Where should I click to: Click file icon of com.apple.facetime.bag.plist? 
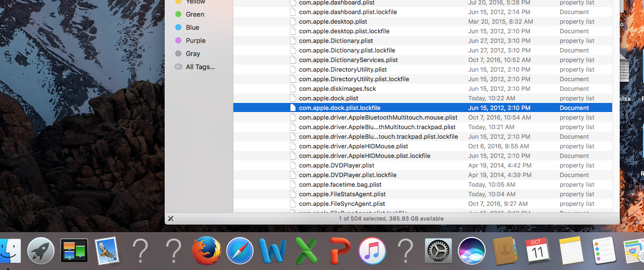292,185
